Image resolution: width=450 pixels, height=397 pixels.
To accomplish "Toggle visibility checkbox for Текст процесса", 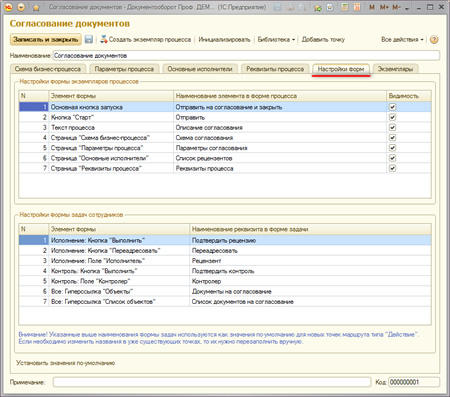I will click(392, 127).
